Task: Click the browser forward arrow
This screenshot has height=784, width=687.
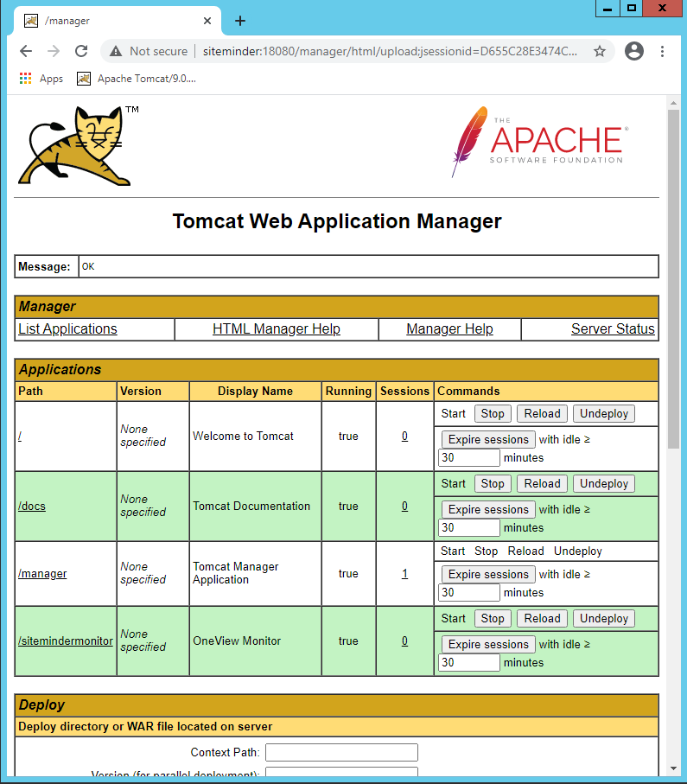Action: (x=54, y=51)
